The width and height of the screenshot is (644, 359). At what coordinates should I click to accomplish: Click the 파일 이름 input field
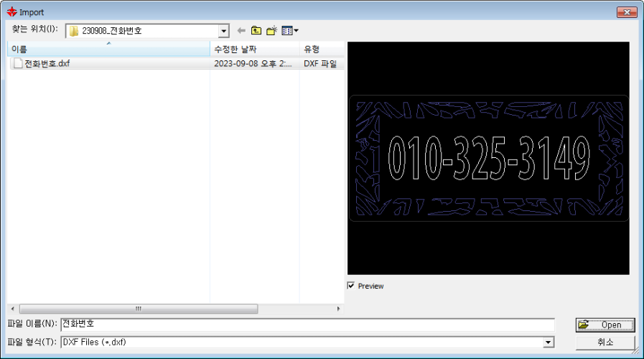coord(307,324)
